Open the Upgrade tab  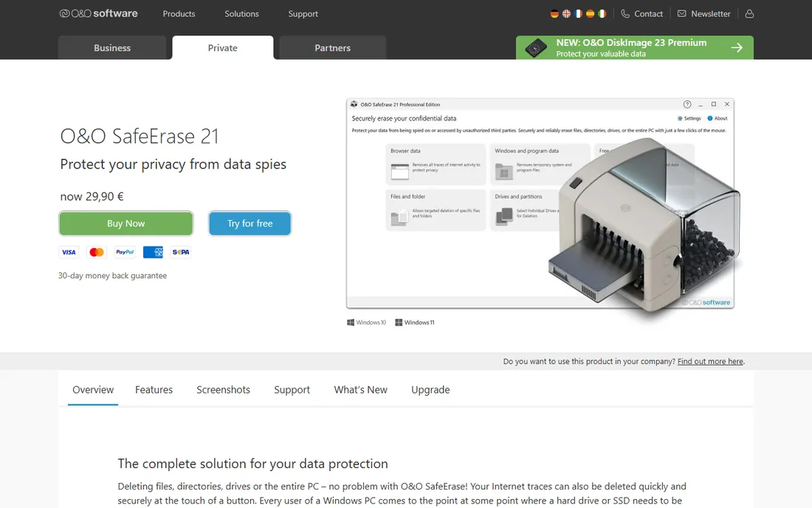430,390
